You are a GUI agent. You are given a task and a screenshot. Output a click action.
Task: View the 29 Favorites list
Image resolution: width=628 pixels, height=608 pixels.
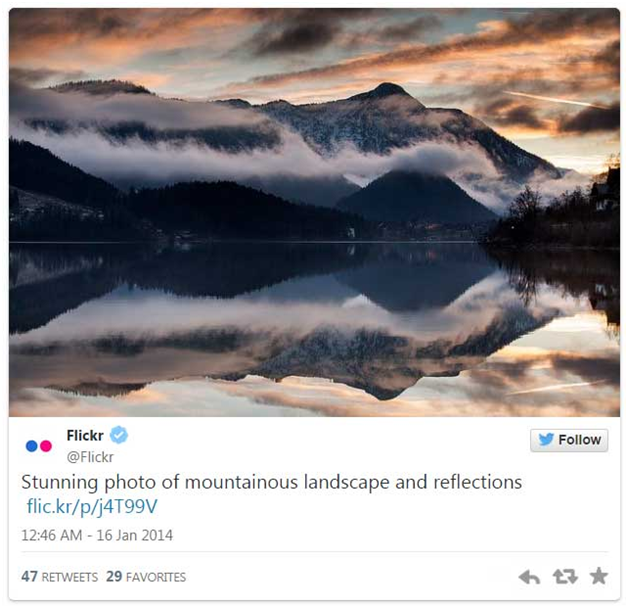click(146, 577)
